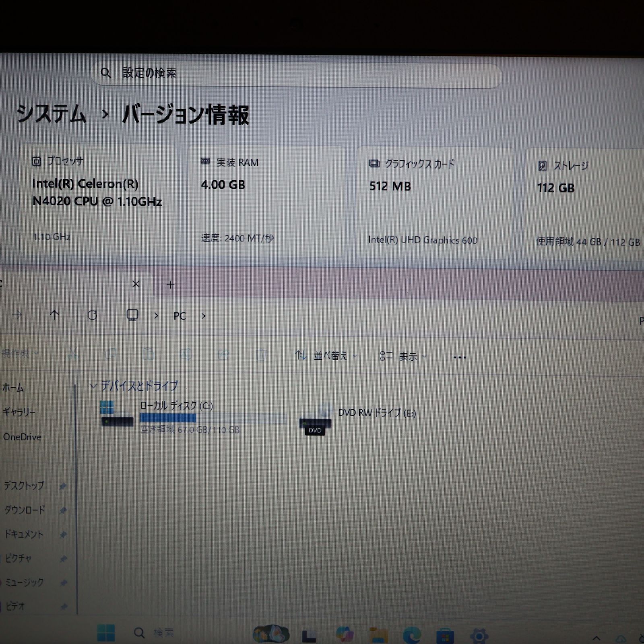Go back to システム in breadcrumb
Screen dimensions: 644x644
point(52,114)
